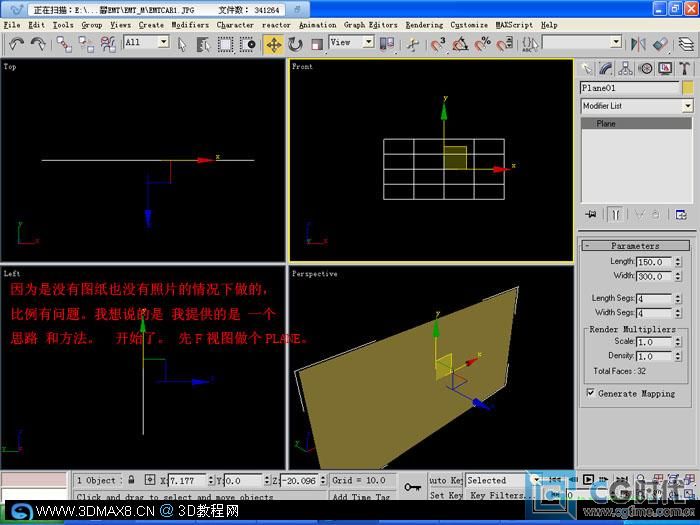Activate the Select and Rotate tool
The height and width of the screenshot is (525, 700).
295,44
